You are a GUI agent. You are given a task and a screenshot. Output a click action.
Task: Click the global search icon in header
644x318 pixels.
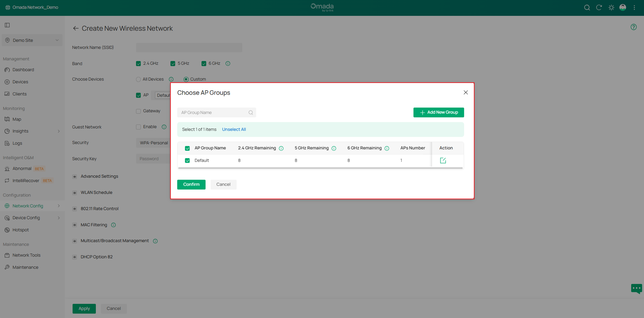tap(587, 8)
